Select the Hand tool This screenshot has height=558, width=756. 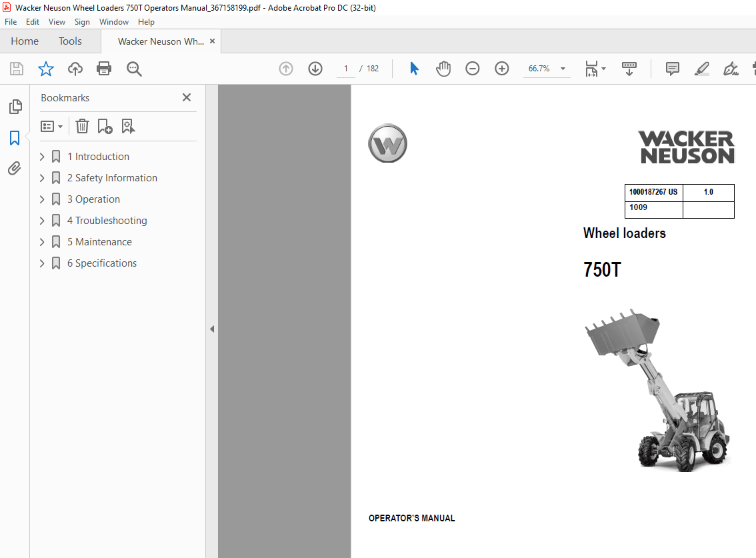[443, 68]
